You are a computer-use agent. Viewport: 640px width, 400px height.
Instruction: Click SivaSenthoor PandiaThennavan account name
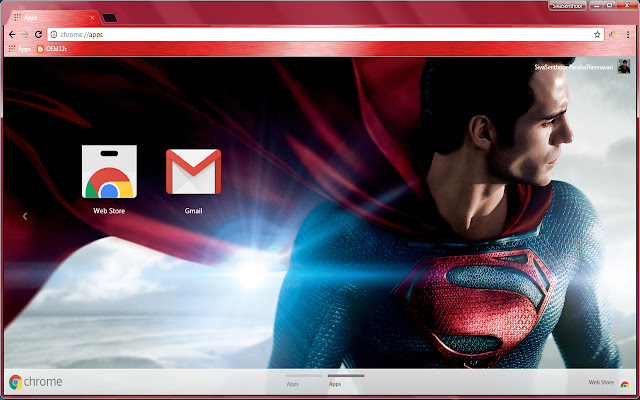pos(574,67)
